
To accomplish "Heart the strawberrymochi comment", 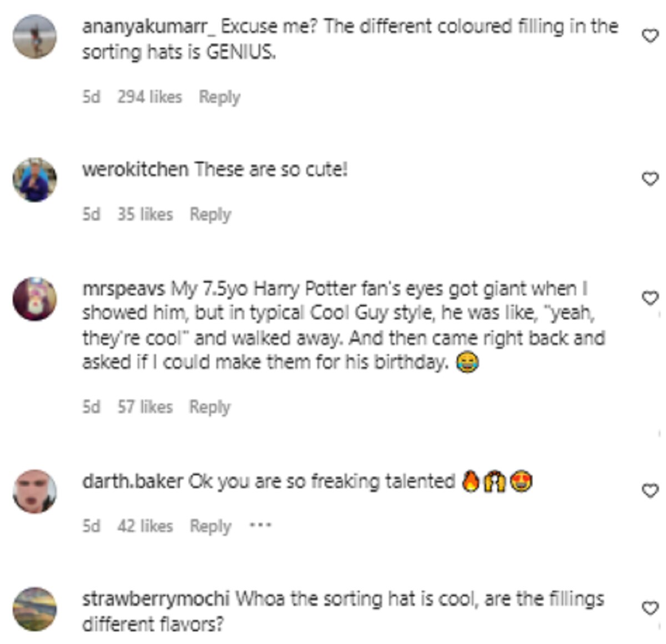I will (649, 608).
